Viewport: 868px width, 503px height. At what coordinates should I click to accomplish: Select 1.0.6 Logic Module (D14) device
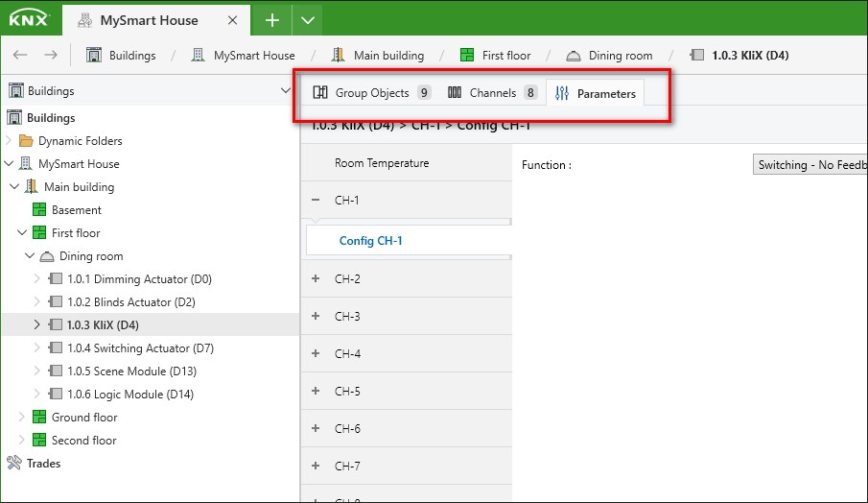(x=130, y=395)
